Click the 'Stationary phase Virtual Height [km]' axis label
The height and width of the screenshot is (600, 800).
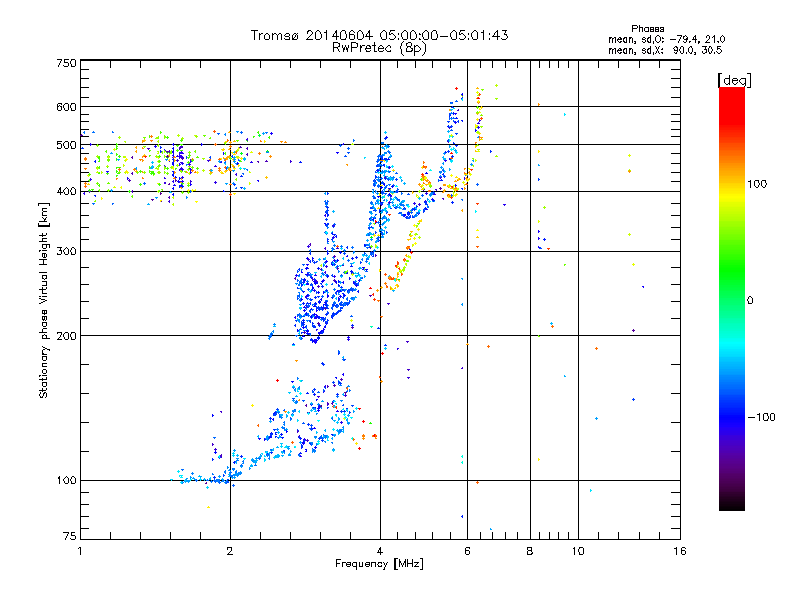point(44,301)
